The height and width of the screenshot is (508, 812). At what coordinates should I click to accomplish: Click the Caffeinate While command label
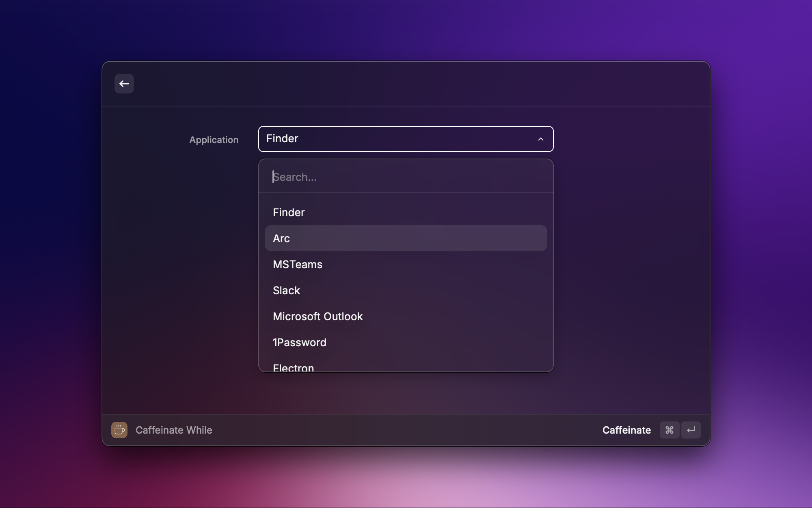click(x=174, y=430)
